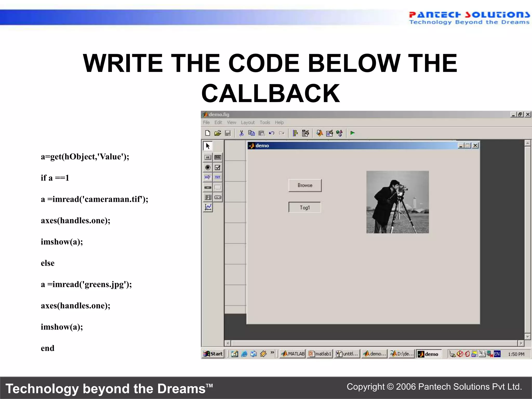Pick the Edit Text component

208,177
